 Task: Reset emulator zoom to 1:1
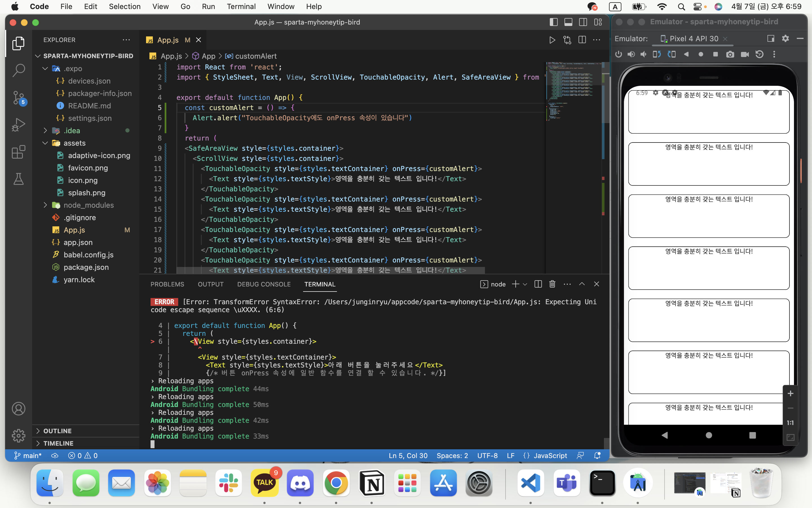tap(790, 423)
